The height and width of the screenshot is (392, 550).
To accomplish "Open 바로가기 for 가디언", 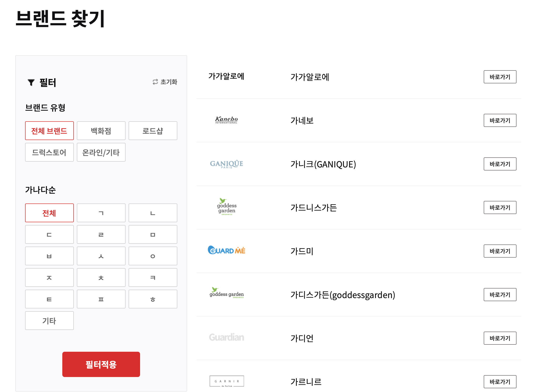I will pyautogui.click(x=500, y=338).
